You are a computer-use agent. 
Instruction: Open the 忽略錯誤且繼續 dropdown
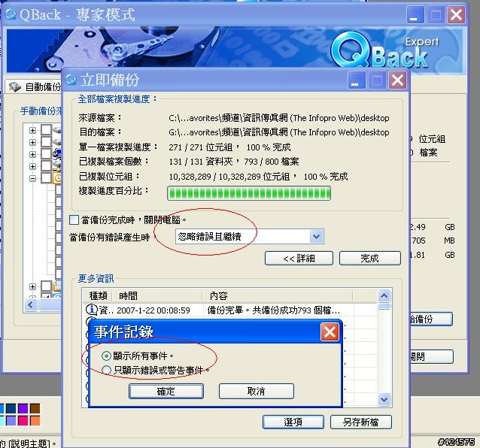pyautogui.click(x=317, y=237)
